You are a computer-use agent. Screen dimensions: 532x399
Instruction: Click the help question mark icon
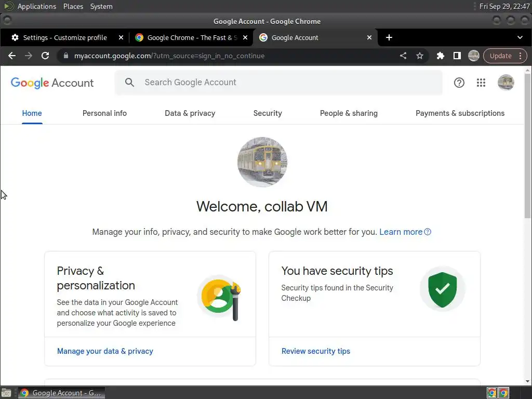(459, 83)
